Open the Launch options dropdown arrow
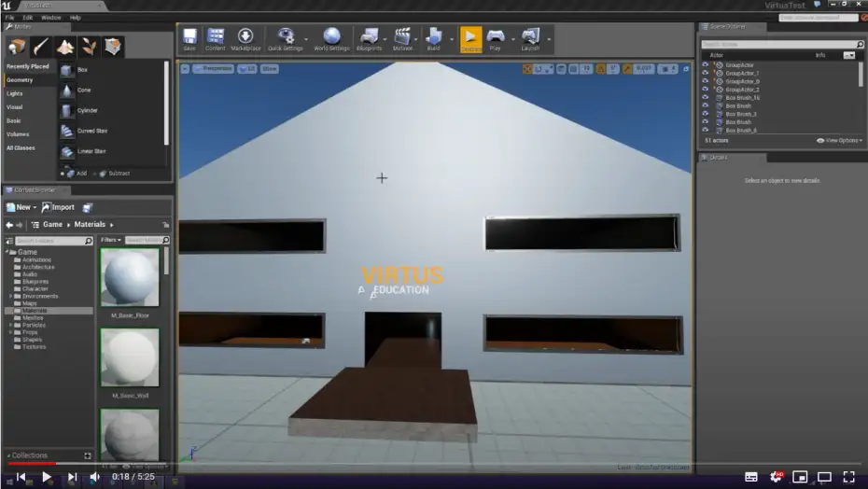The width and height of the screenshot is (868, 489). click(549, 39)
